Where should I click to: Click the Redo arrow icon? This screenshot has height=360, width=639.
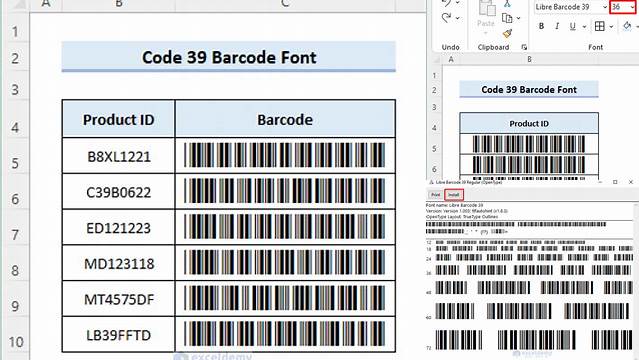447,18
